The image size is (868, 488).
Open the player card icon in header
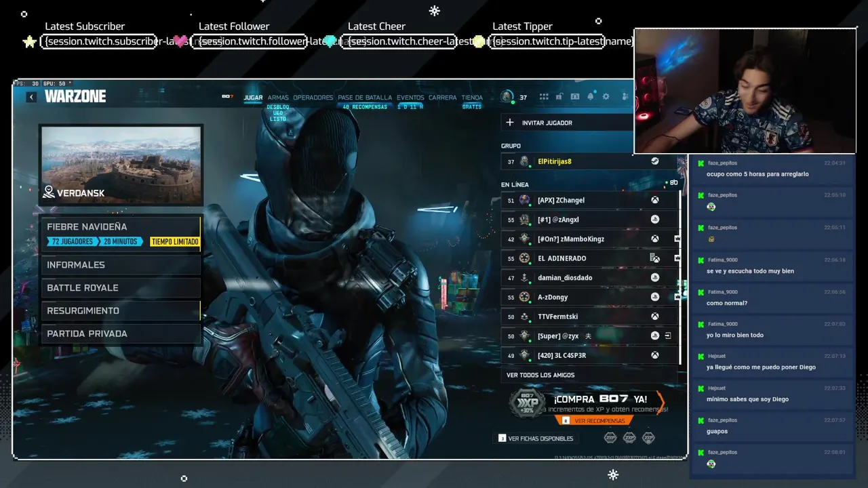[575, 97]
